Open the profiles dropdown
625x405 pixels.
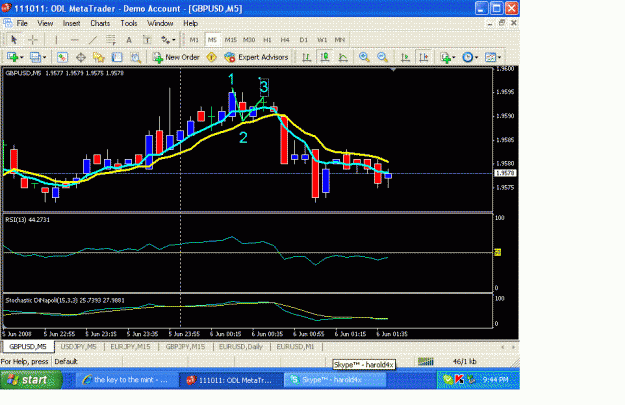(38, 57)
